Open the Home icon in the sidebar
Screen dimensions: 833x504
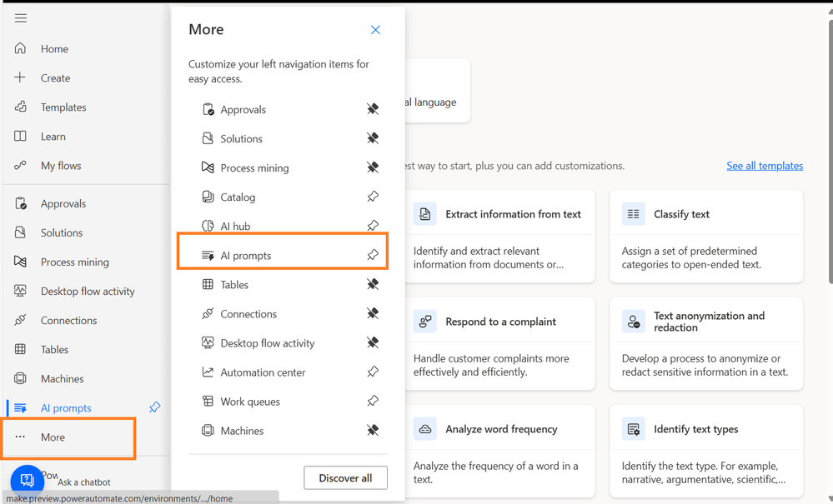tap(20, 48)
